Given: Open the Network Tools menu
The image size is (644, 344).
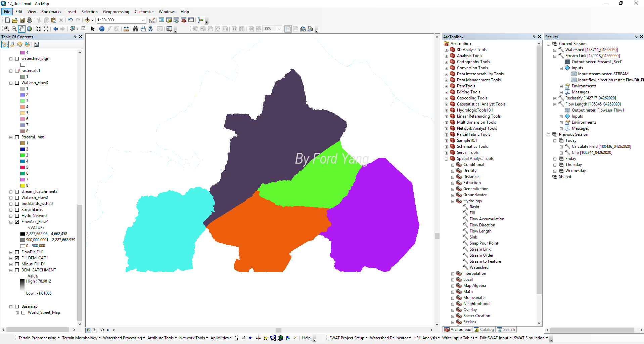Looking at the screenshot, I should [x=193, y=338].
